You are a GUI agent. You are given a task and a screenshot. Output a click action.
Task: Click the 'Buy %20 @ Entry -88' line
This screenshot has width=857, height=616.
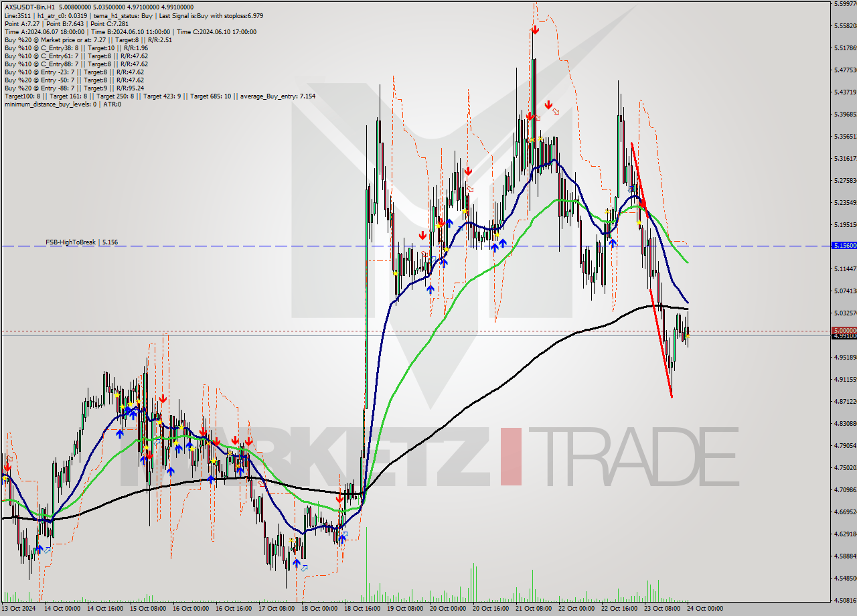click(74, 88)
